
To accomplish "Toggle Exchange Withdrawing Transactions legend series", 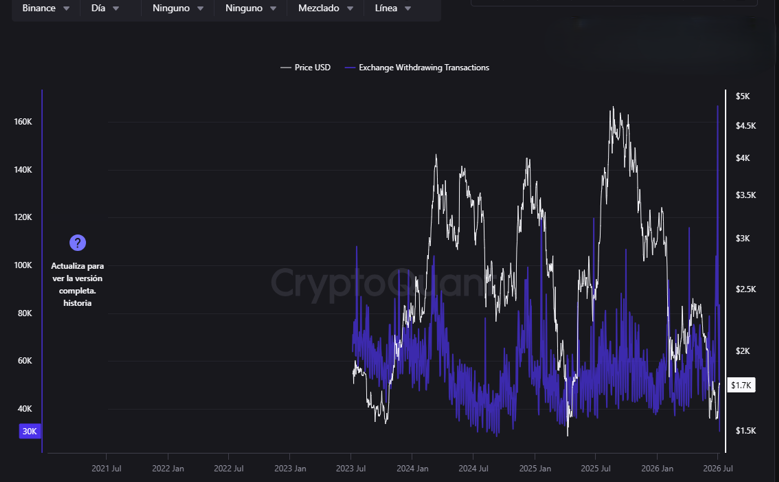I will pos(417,68).
